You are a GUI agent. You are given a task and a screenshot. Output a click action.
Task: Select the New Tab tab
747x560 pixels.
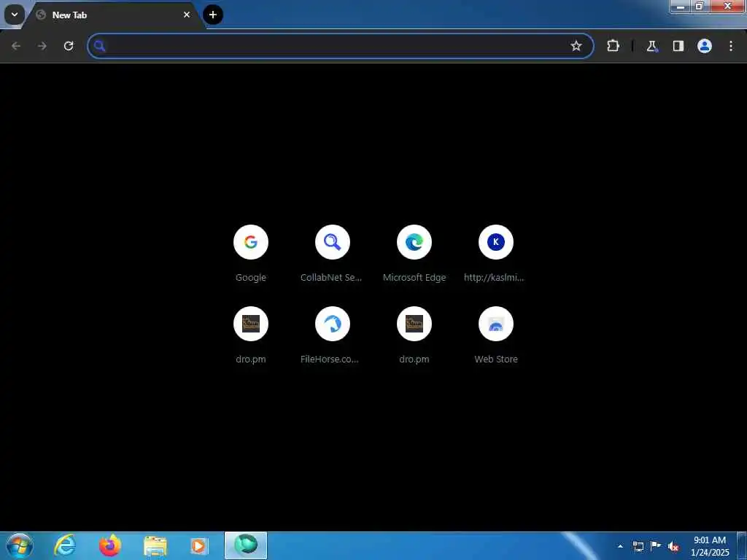115,15
